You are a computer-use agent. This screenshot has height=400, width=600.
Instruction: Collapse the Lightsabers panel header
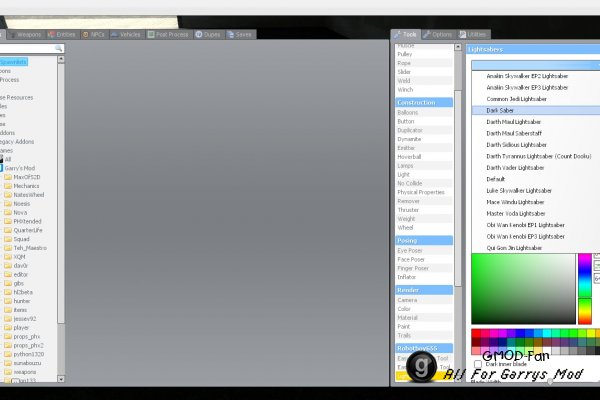(x=533, y=49)
